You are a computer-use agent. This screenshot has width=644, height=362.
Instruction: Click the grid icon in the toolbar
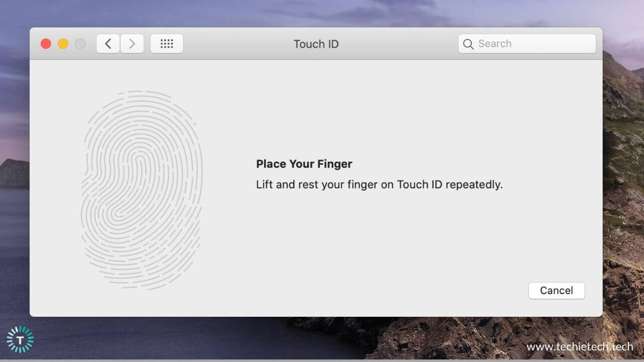pos(167,43)
